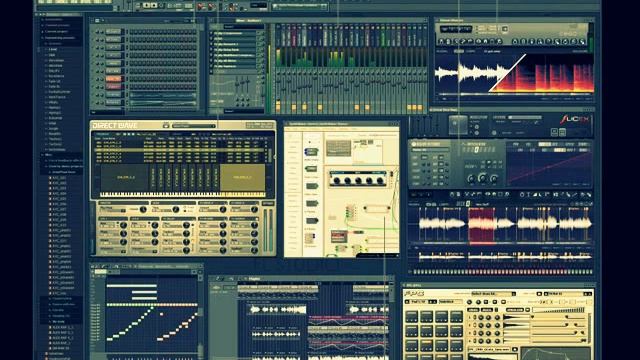Screen dimensions: 640x360
Task: Click the DirectWave output level meters
Action: click(x=268, y=231)
